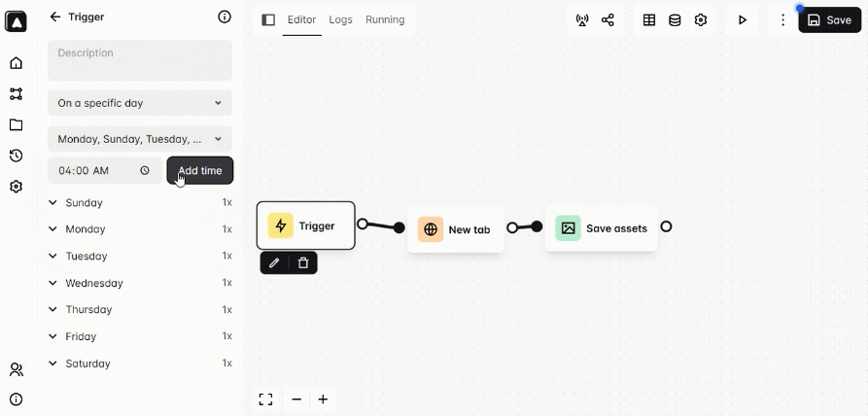Screen dimensions: 868x416
Task: Open the three-dot more options menu
Action: [782, 19]
